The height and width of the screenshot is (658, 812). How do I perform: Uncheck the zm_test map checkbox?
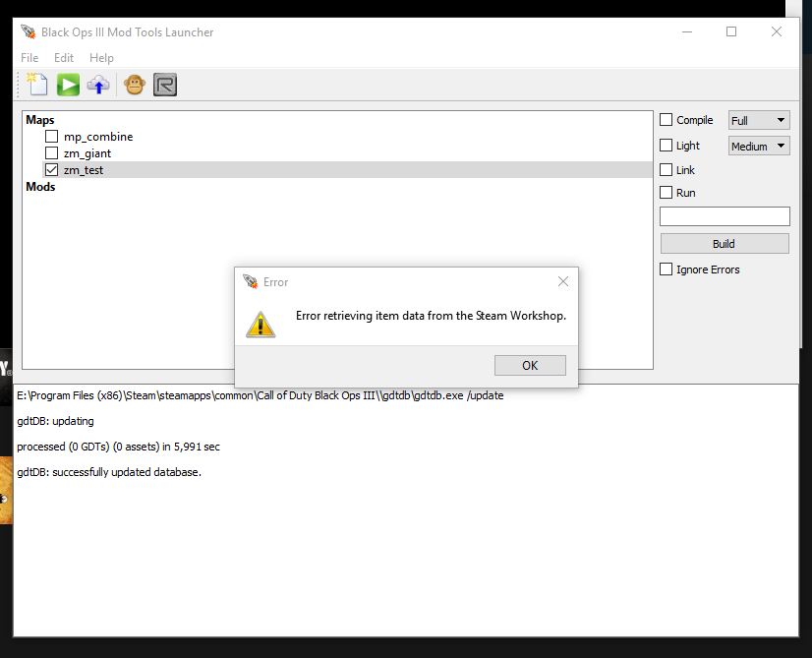pyautogui.click(x=51, y=170)
